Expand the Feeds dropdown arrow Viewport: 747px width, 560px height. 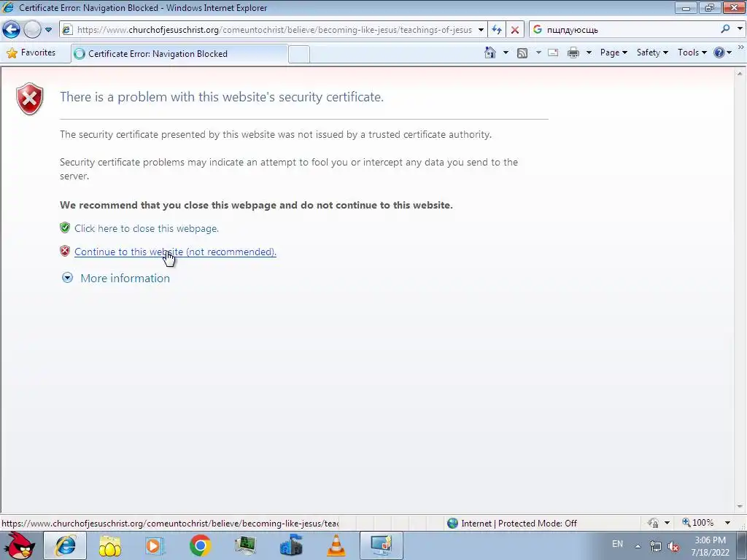click(x=538, y=52)
